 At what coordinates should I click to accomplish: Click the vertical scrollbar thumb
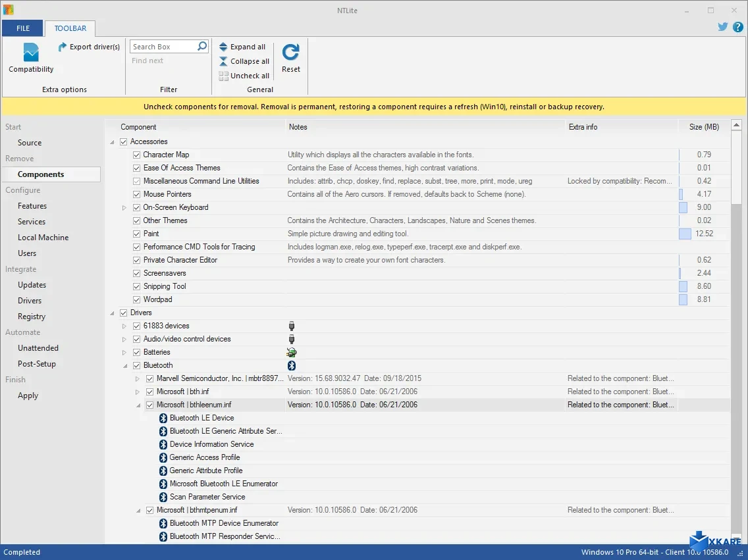click(x=736, y=168)
